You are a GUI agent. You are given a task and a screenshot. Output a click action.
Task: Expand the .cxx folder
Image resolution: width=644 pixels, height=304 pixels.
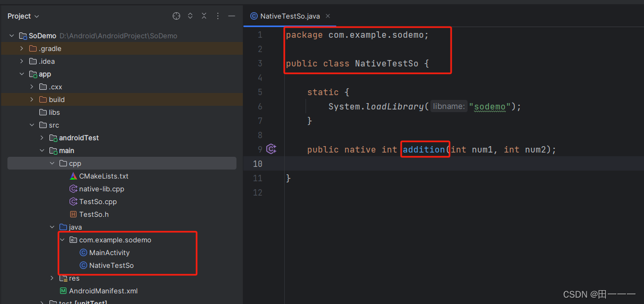32,87
